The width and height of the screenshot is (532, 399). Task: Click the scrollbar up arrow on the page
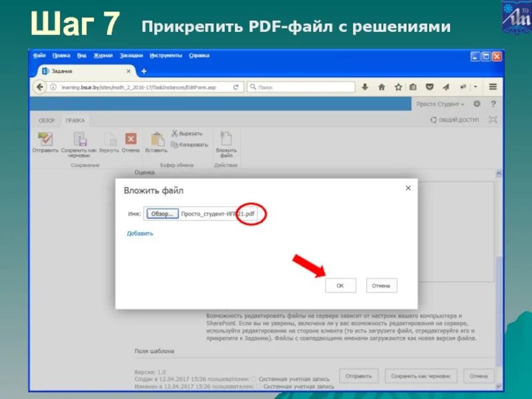pyautogui.click(x=498, y=174)
